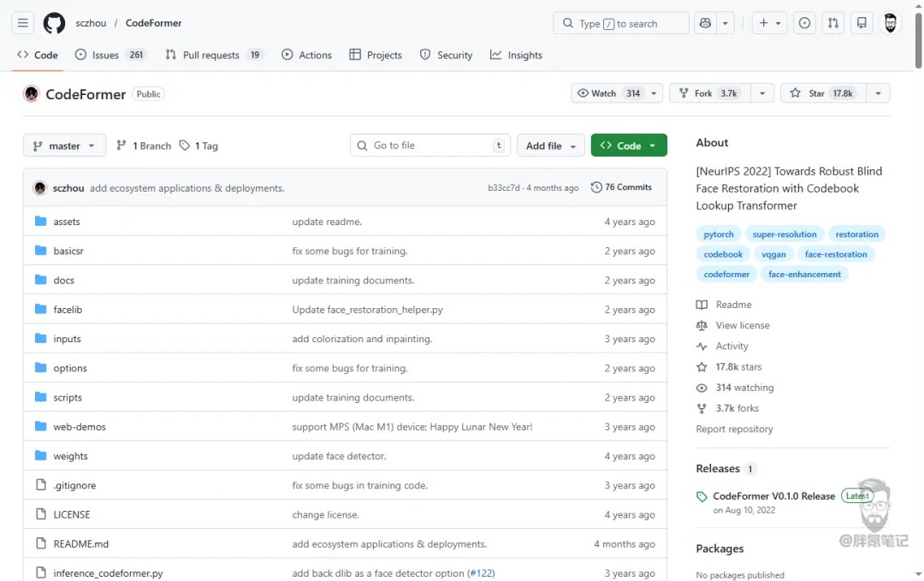This screenshot has height=581, width=924.
Task: Open the facelib folder
Action: 68,310
